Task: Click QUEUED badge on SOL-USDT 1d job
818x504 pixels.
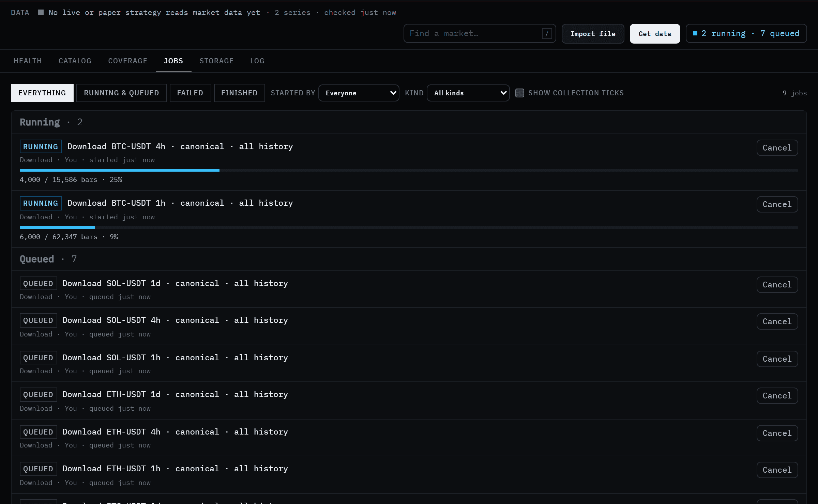Action: point(38,284)
